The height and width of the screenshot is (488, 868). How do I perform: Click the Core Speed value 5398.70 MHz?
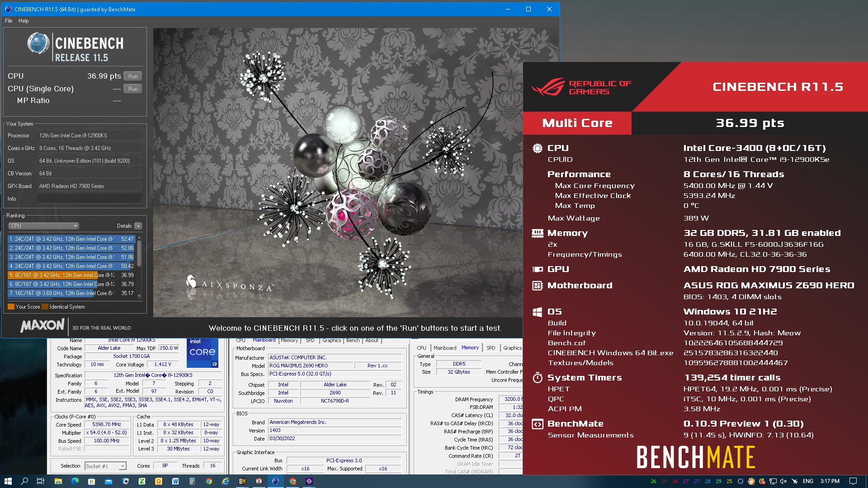tap(107, 425)
